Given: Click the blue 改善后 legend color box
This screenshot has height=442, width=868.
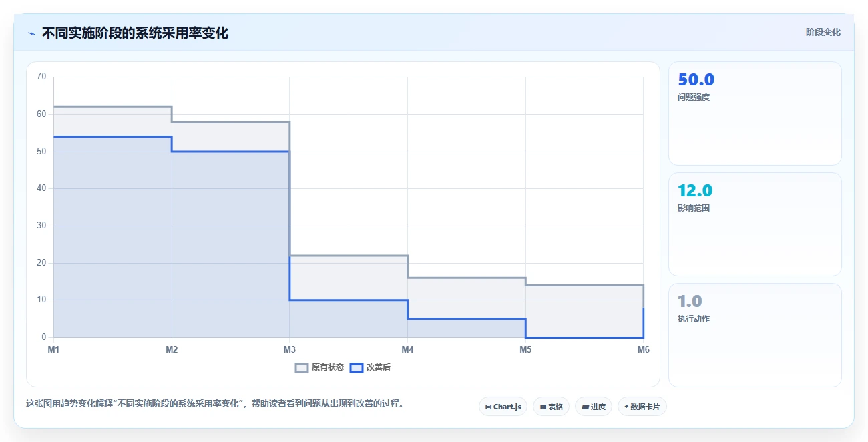Looking at the screenshot, I should [x=357, y=367].
